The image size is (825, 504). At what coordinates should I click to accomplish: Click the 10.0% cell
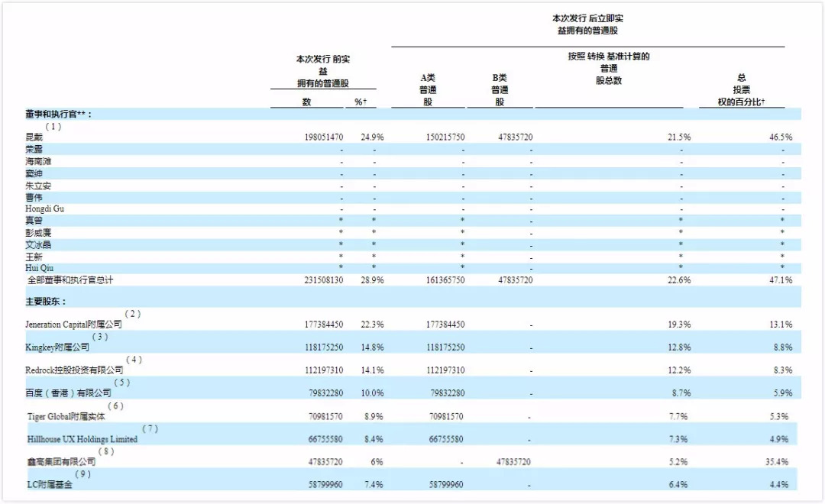[372, 393]
